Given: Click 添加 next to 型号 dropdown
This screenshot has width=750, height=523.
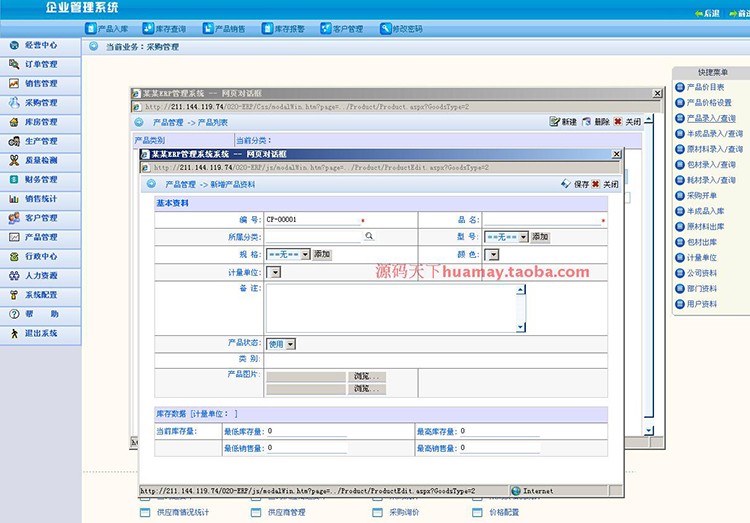Looking at the screenshot, I should [x=540, y=237].
